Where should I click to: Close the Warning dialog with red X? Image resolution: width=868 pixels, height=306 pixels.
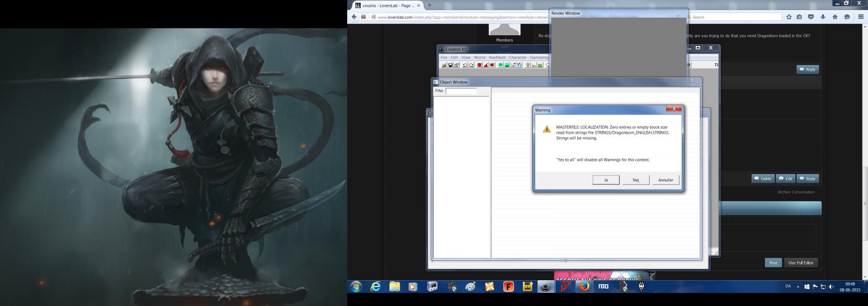(674, 109)
